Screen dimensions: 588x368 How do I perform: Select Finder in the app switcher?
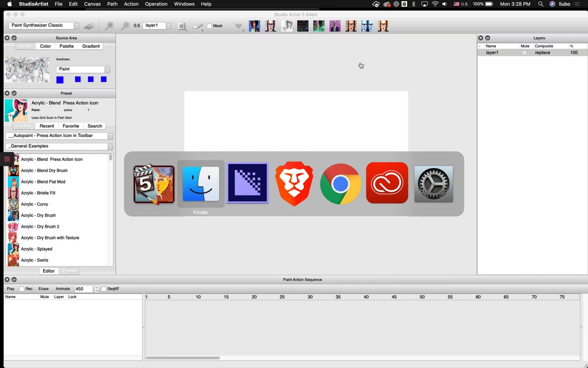click(x=201, y=184)
